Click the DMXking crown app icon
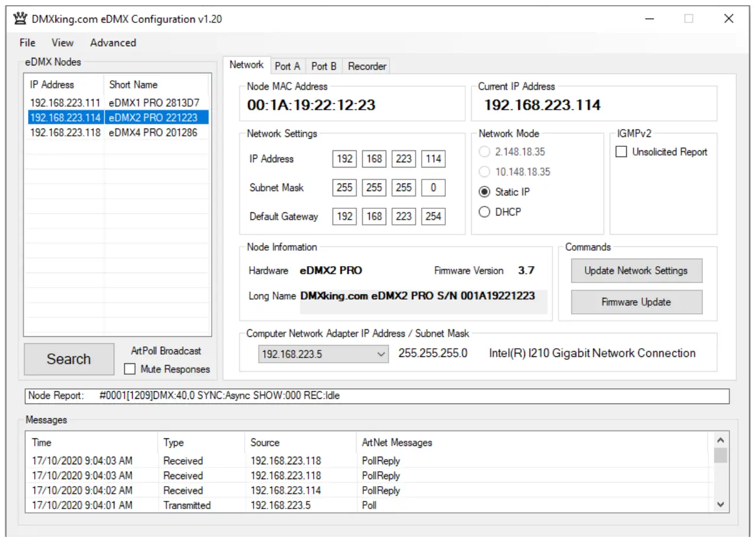Screen dimensions: 756x541 click(x=19, y=19)
